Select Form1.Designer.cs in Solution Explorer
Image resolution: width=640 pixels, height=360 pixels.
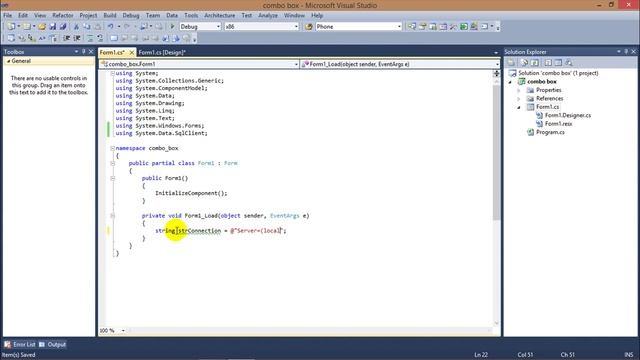tap(568, 116)
